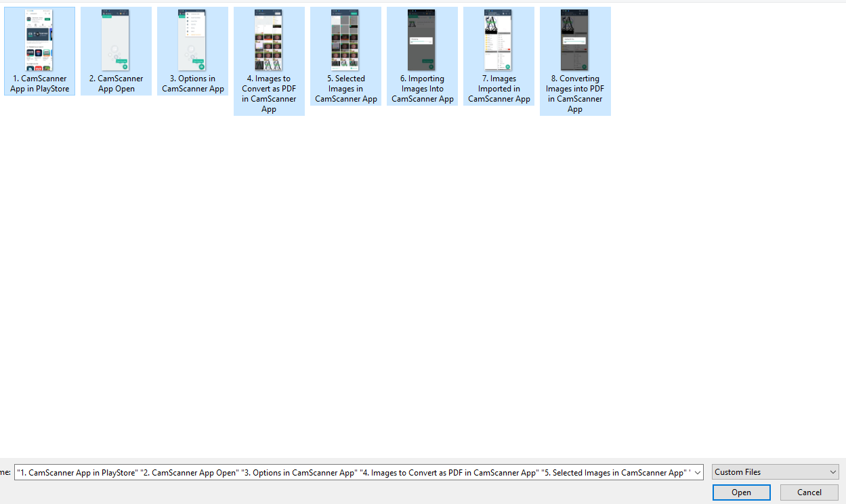The width and height of the screenshot is (846, 504).
Task: Click the "8. Converting Images into PDF" file name label
Action: (x=575, y=93)
